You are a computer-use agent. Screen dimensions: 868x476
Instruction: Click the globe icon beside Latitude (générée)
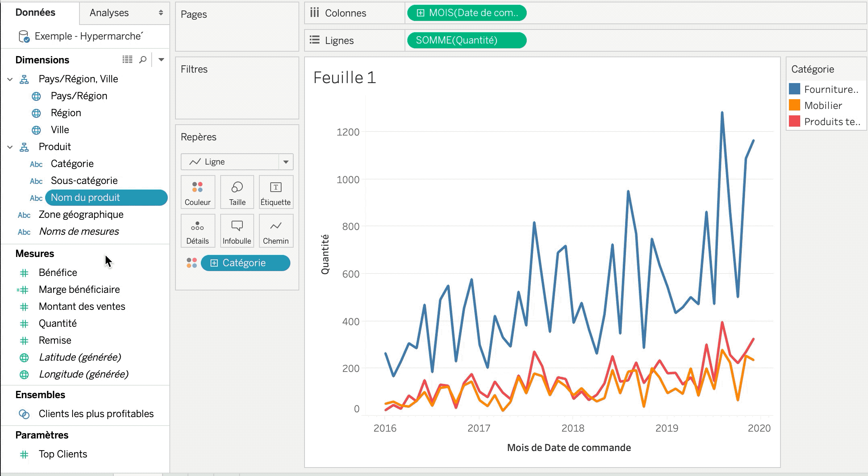(x=24, y=358)
